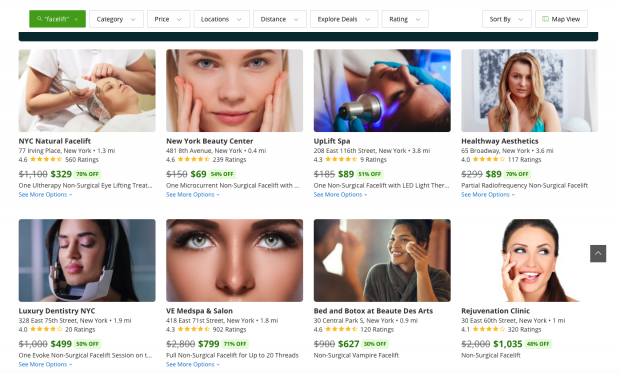
Task: Click the star rating of UpLift Spa
Action: (x=341, y=159)
